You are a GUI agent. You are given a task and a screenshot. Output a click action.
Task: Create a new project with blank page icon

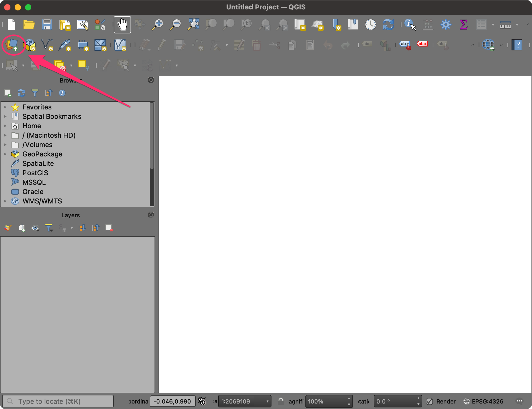click(x=11, y=25)
